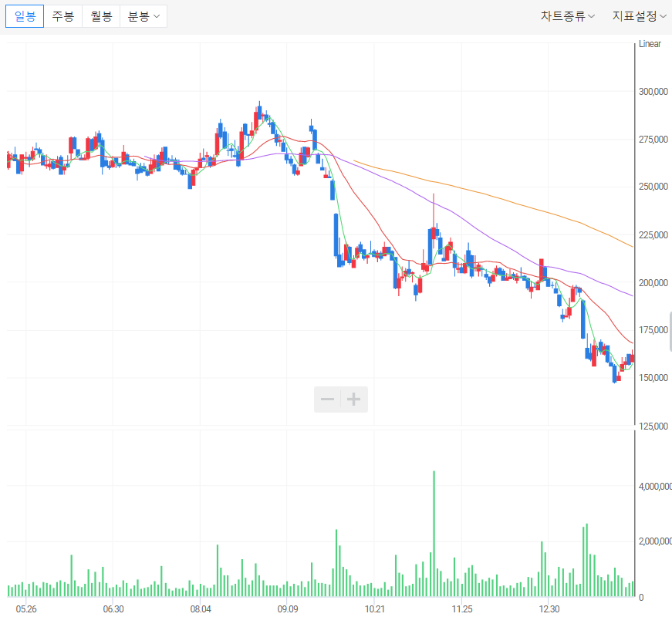
Task: Switch to the 주봉 weekly chart tab
Action: 63,16
